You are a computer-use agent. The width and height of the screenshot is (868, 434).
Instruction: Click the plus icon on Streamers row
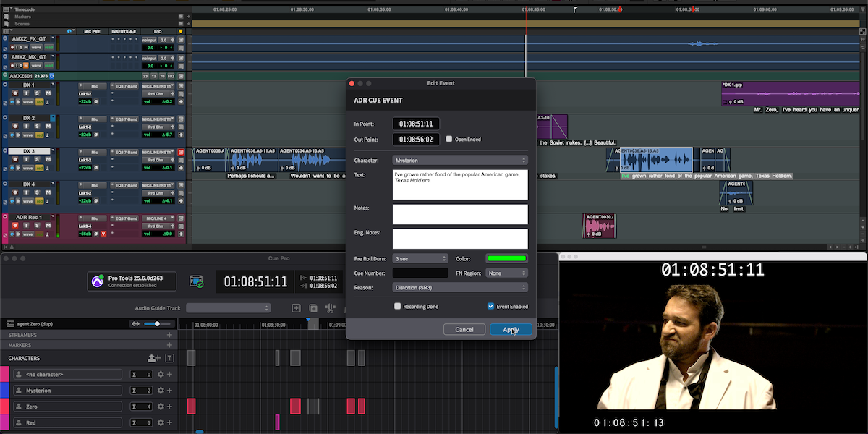[x=170, y=335]
